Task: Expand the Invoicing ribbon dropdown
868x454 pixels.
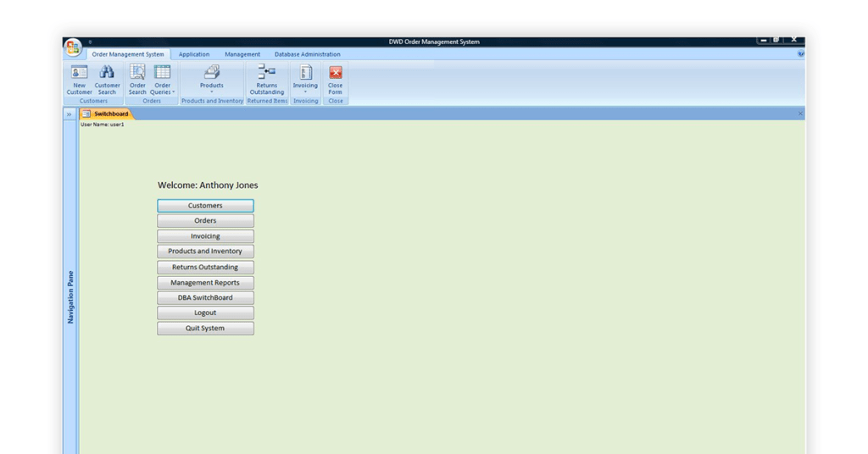Action: pos(305,89)
